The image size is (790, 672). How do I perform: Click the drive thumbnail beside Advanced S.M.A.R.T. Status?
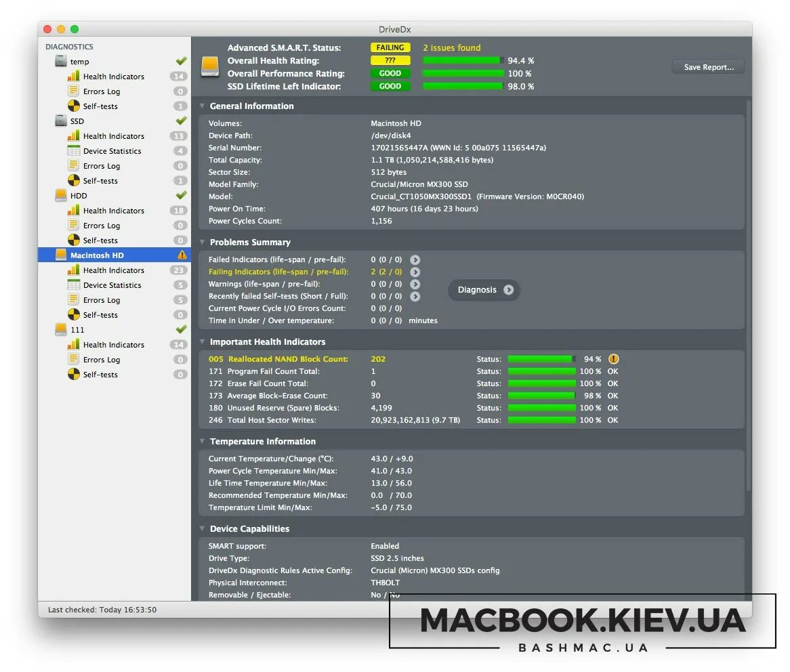click(x=209, y=66)
